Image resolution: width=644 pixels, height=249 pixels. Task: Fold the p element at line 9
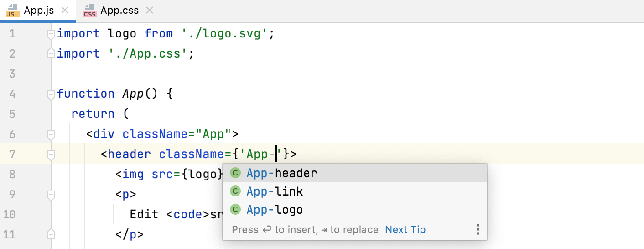coord(51,195)
